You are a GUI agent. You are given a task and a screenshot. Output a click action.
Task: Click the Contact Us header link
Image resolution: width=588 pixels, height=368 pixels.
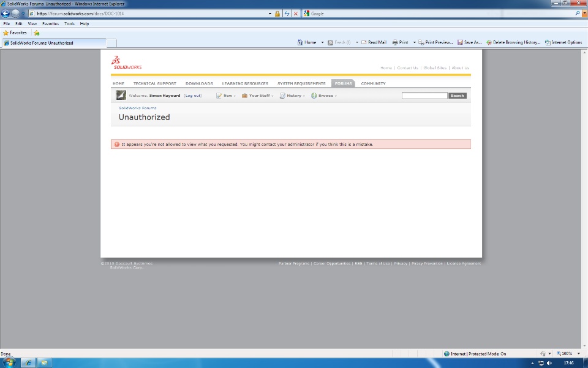pos(407,68)
